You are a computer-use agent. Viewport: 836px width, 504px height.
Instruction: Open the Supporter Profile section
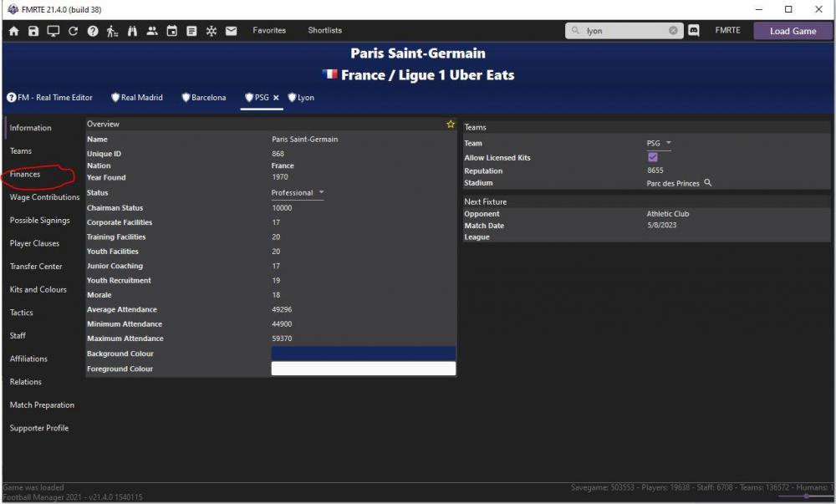[x=39, y=428]
